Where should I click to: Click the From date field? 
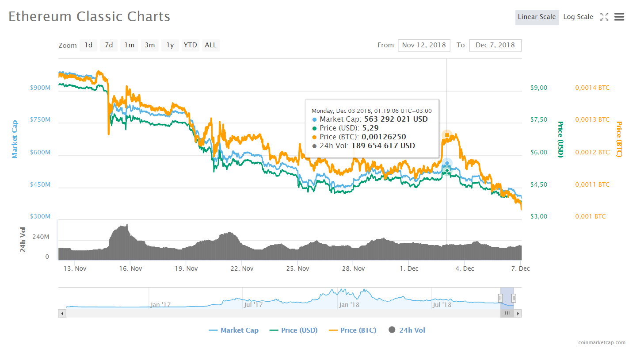(424, 45)
